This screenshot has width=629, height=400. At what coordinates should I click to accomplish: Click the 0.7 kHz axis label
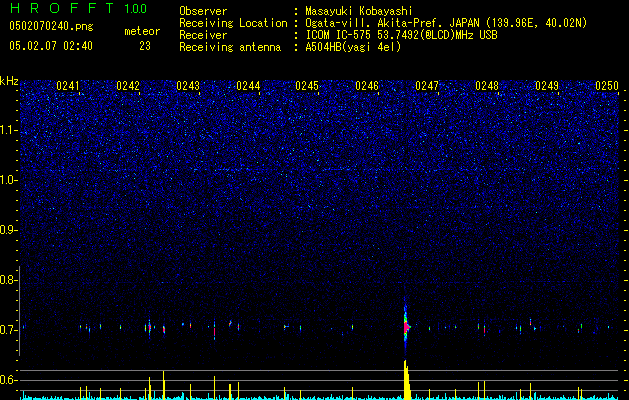coord(9,330)
